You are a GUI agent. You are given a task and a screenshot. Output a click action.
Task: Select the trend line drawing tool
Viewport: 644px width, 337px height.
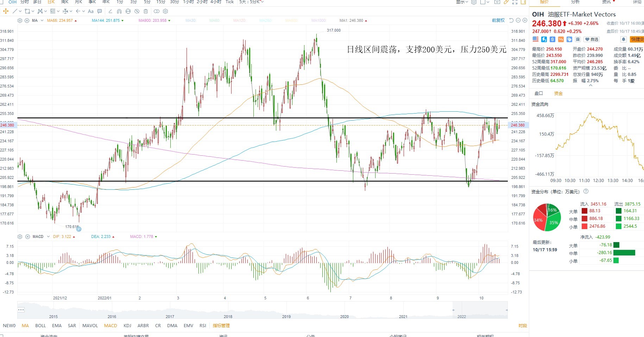click(x=14, y=11)
